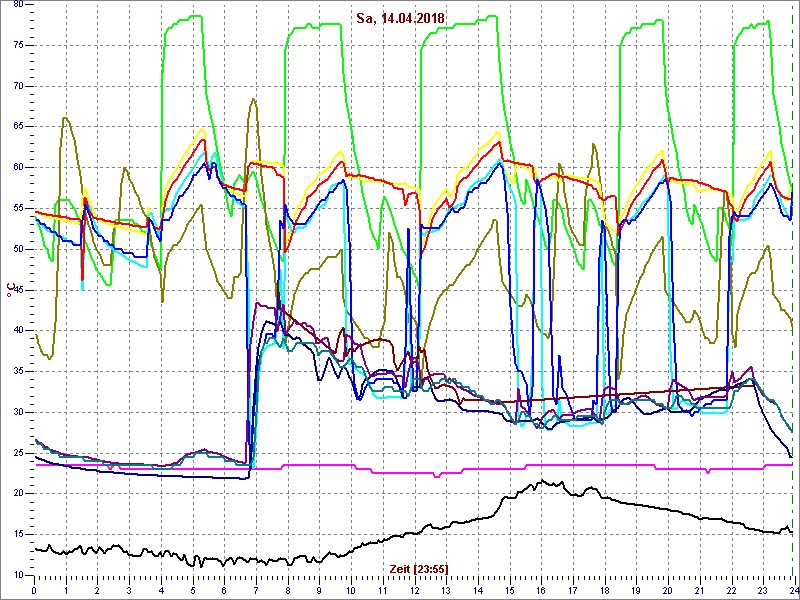Screen dimensions: 800x600
Task: Select the 70 label on temperature axis
Action: [x=17, y=86]
